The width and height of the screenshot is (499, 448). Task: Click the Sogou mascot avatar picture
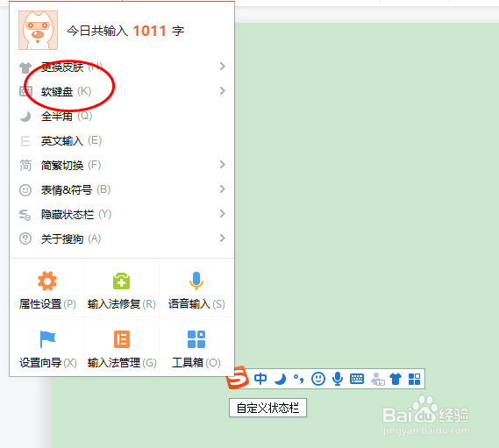pyautogui.click(x=39, y=30)
